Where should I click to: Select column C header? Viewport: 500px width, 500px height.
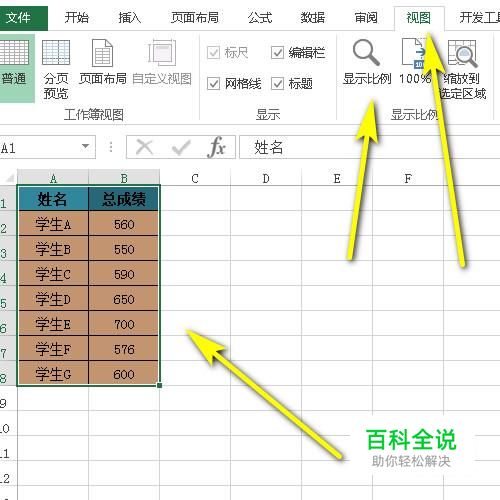pos(195,178)
